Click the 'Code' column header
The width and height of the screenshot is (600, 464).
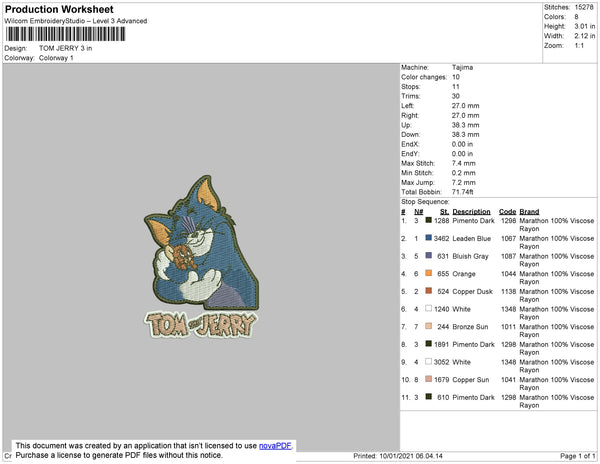pos(507,212)
